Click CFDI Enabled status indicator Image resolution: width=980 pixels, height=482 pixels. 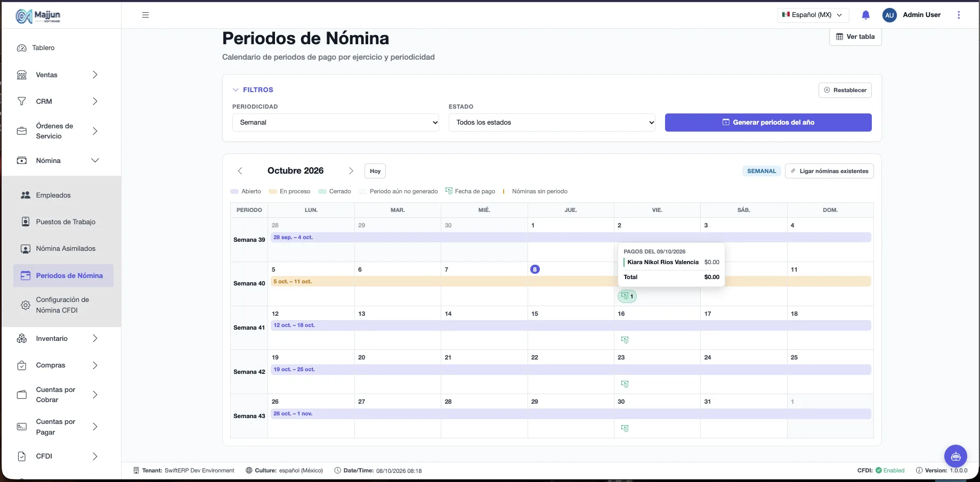pos(881,470)
